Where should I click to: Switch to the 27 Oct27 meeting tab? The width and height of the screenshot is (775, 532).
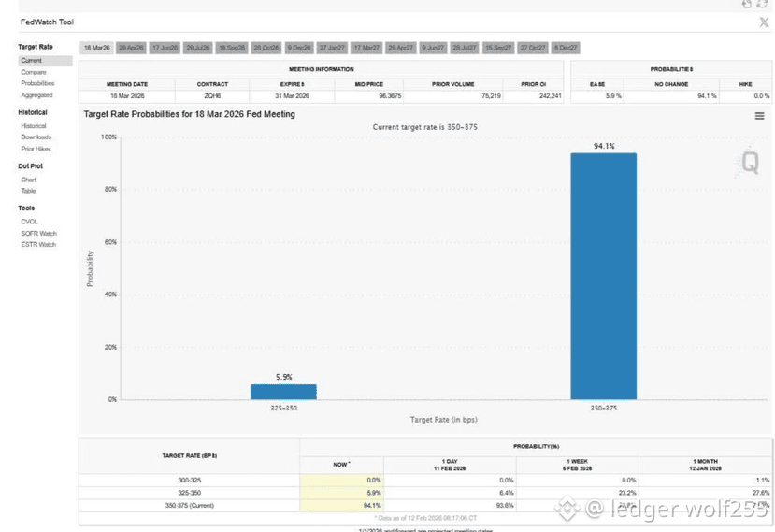(533, 48)
